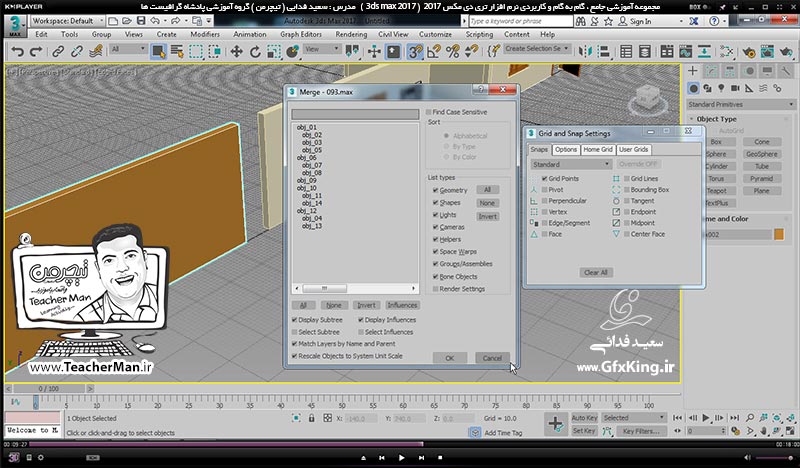Choose Rectangular Selection Region tool
Image resolution: width=800 pixels, height=468 pixels.
click(x=196, y=52)
